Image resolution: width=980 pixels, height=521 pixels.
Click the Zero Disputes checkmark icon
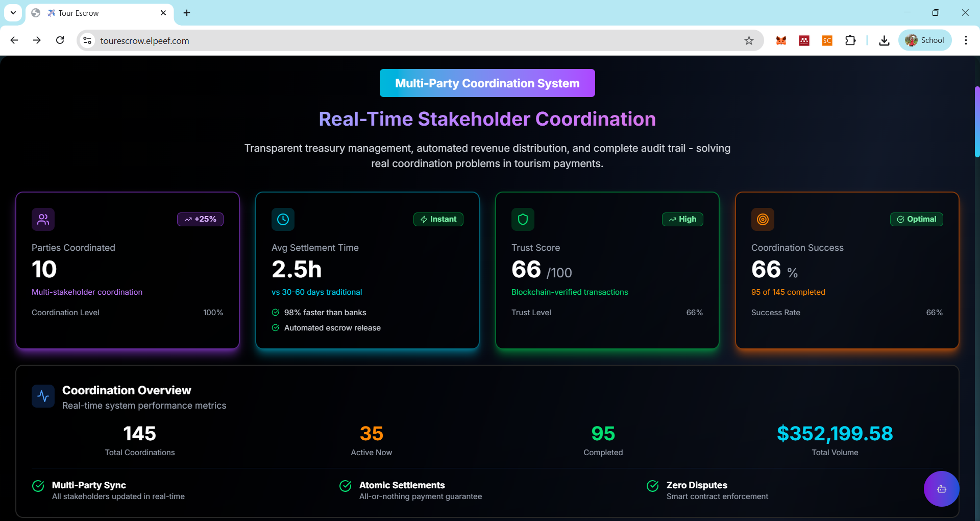tap(653, 486)
